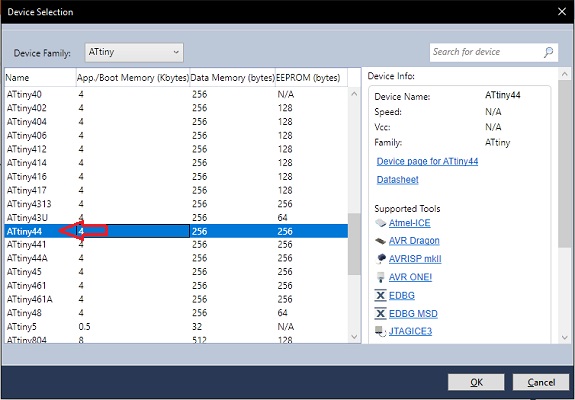This screenshot has width=575, height=400.
Task: Open the Atmel-ICE link
Action: point(410,223)
